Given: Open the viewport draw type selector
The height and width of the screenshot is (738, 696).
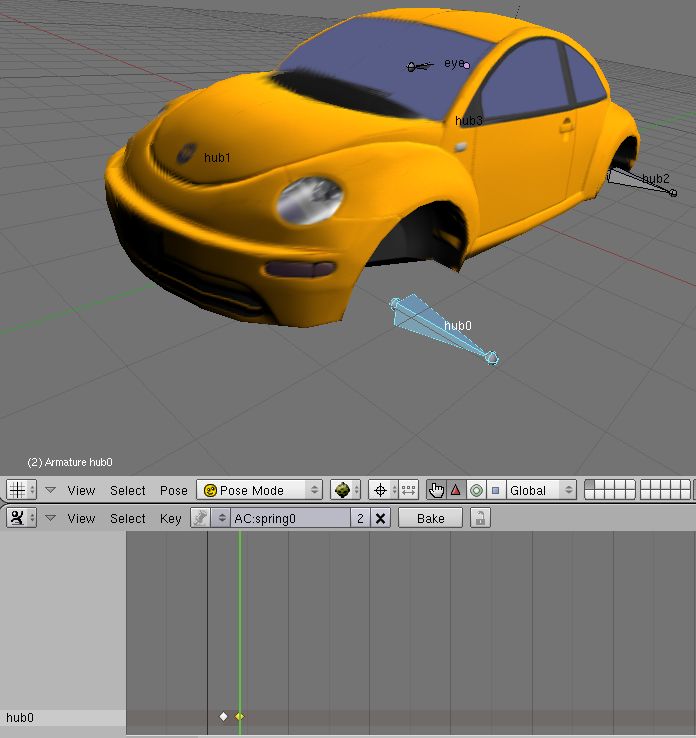Looking at the screenshot, I should pos(345,490).
